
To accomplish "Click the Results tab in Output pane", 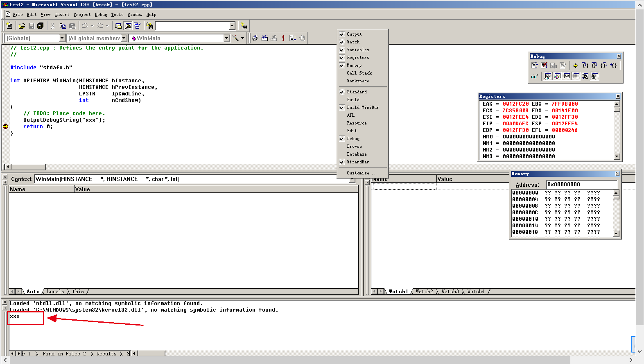I will [106, 354].
